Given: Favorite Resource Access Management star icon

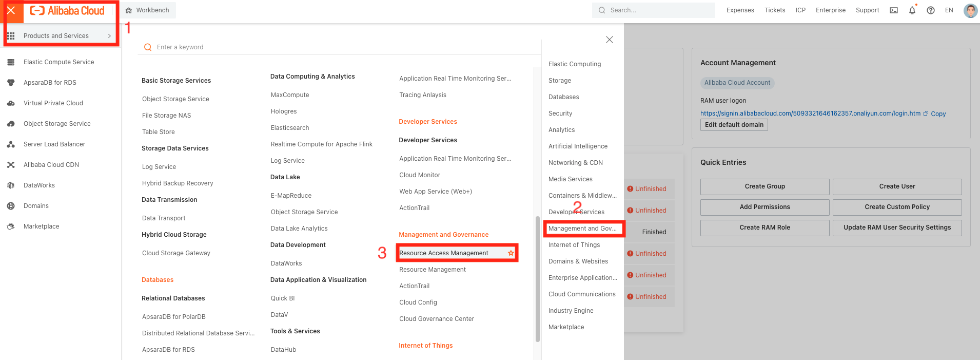Looking at the screenshot, I should pos(511,253).
